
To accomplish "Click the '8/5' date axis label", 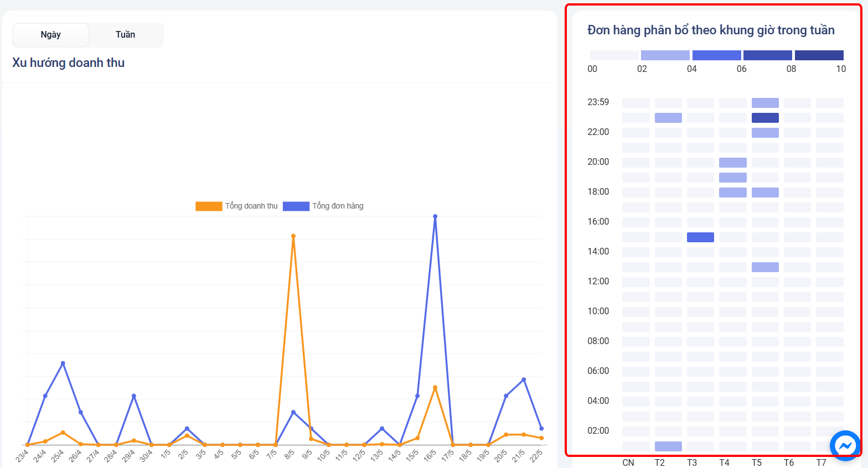I will pos(289,454).
